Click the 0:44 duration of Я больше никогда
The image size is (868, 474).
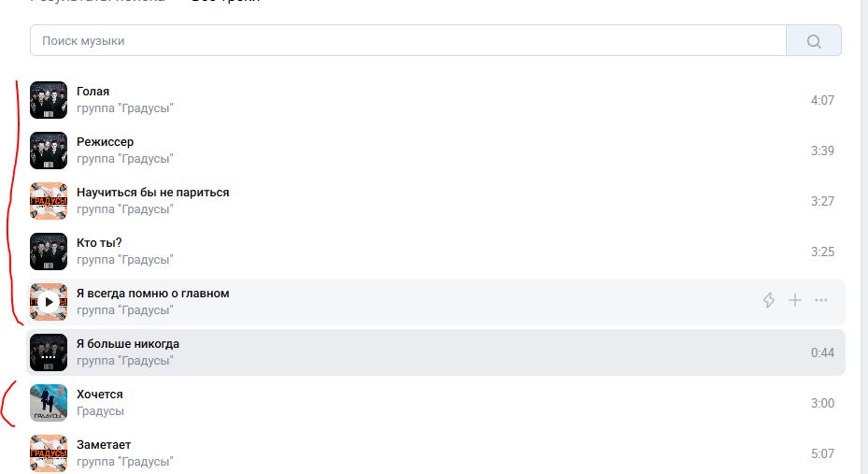coord(822,352)
